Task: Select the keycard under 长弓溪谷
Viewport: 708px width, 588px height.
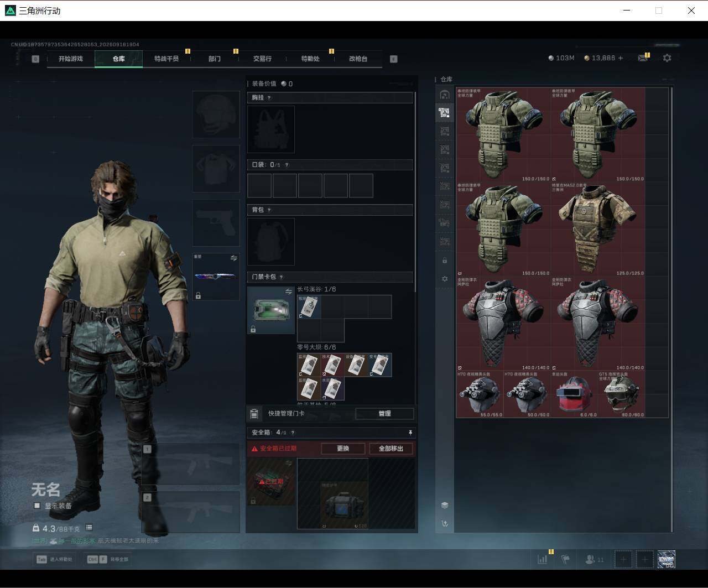Action: point(309,307)
